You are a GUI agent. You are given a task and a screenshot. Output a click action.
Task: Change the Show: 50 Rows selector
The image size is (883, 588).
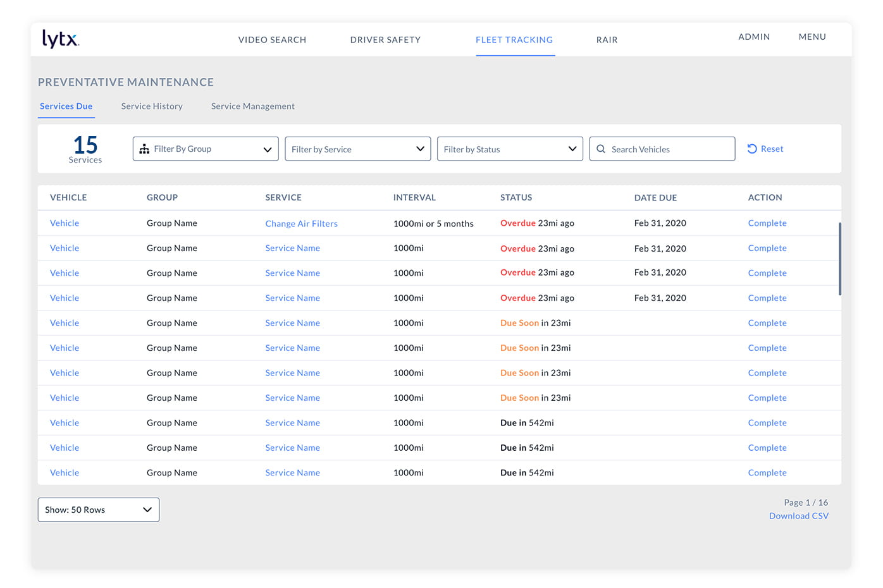point(98,510)
